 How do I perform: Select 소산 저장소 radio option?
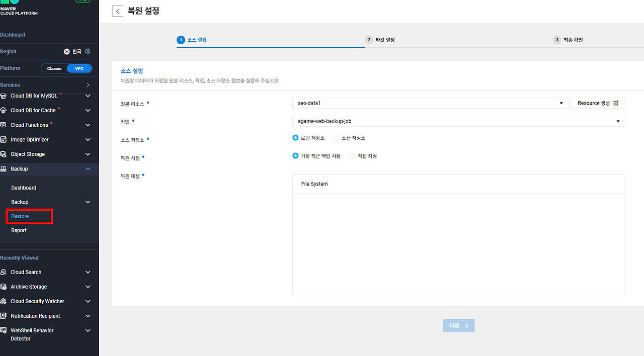pos(336,138)
